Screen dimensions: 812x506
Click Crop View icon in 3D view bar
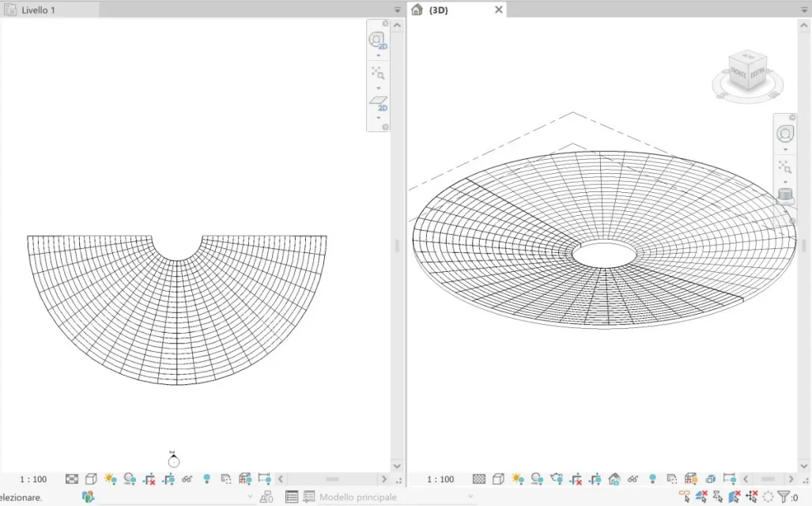(575, 479)
